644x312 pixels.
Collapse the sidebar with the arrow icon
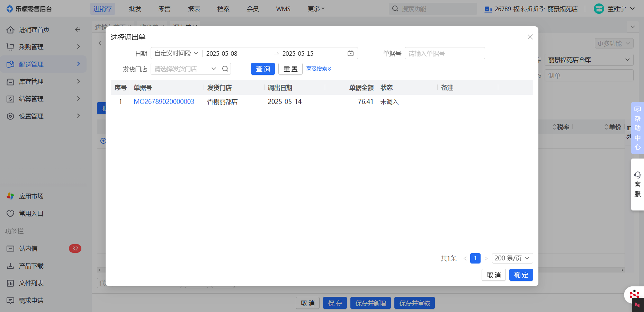(78, 29)
